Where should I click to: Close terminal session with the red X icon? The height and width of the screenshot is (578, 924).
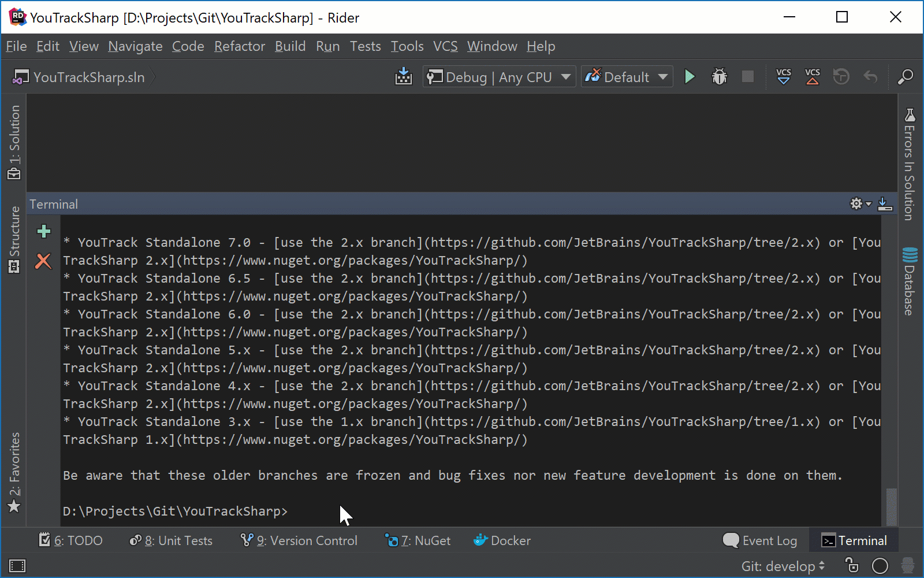click(43, 261)
